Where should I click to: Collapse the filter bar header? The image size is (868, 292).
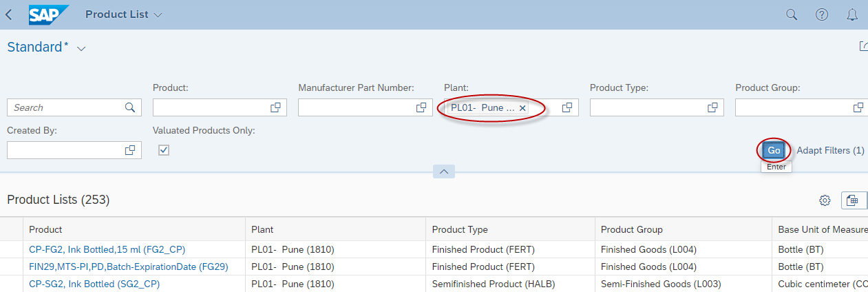[444, 171]
